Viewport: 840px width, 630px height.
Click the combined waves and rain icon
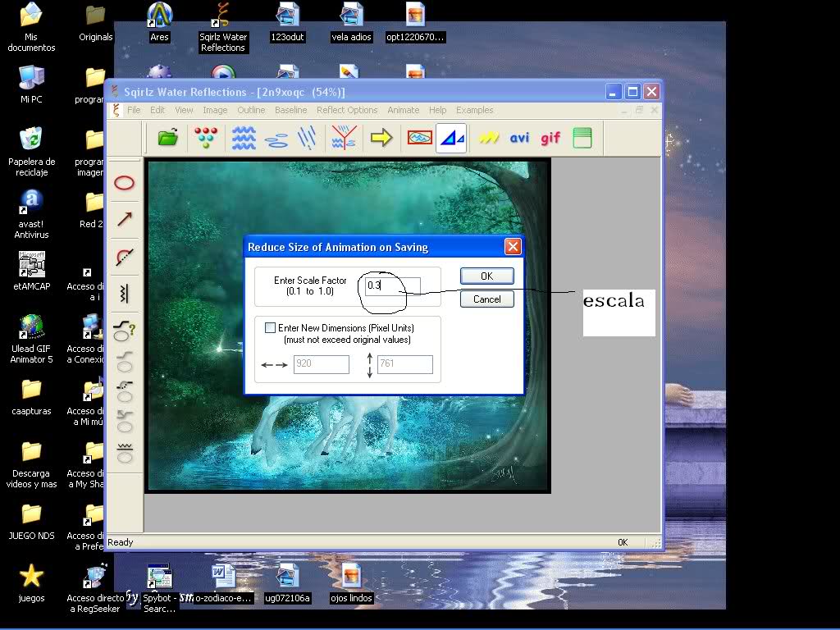click(344, 138)
